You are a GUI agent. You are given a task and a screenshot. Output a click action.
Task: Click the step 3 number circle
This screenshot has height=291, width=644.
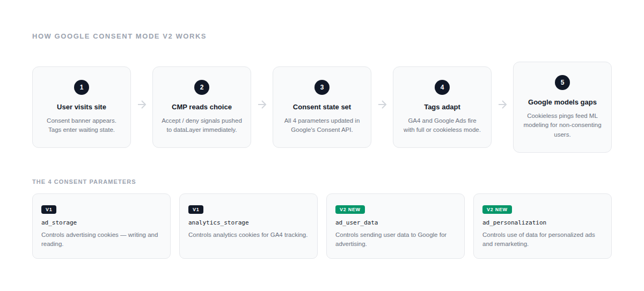click(322, 87)
